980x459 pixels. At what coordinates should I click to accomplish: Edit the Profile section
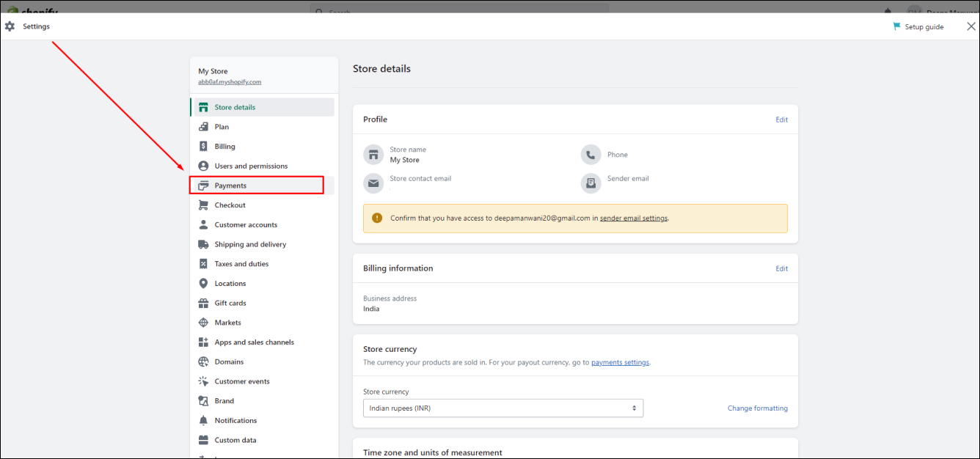coord(782,120)
